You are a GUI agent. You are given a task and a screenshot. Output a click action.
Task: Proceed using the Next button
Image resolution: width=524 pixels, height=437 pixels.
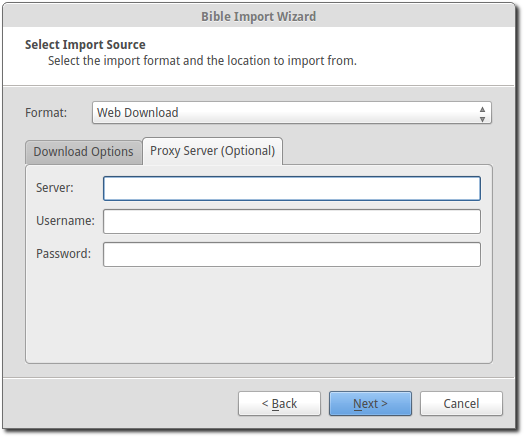pos(370,404)
